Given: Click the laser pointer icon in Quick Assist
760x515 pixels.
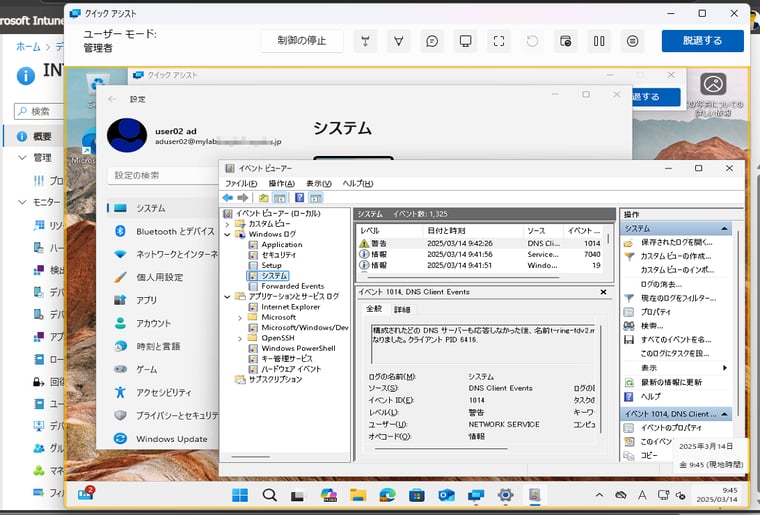Looking at the screenshot, I should pos(365,41).
